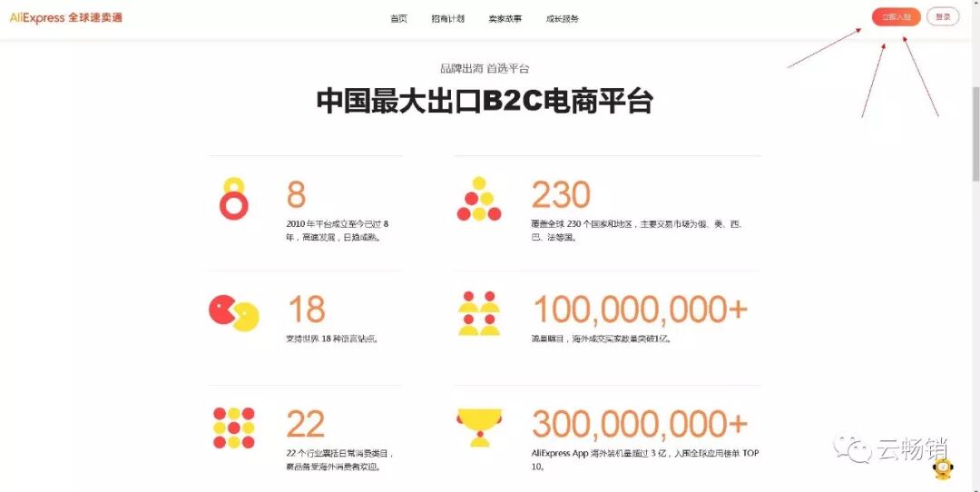Click the pac-man icon beside 18
Screen dimensions: 980x492
pyautogui.click(x=234, y=312)
